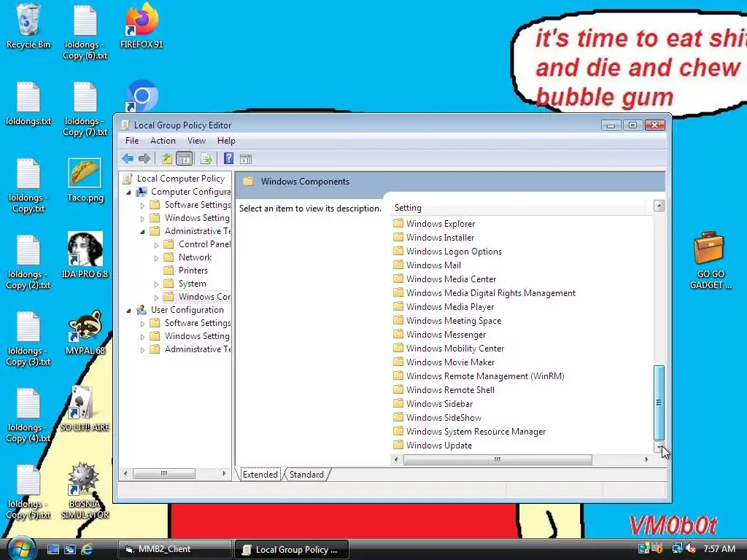
Task: Select Windows Logon Options folder
Action: 448,251
